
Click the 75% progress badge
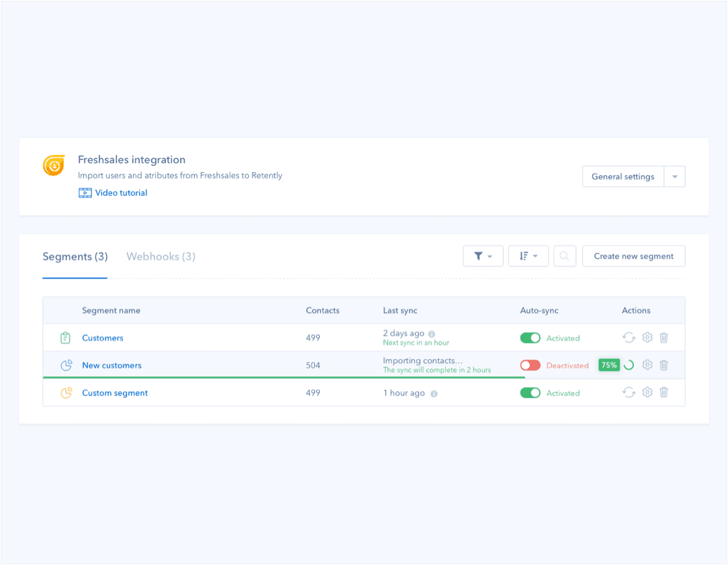pyautogui.click(x=609, y=365)
